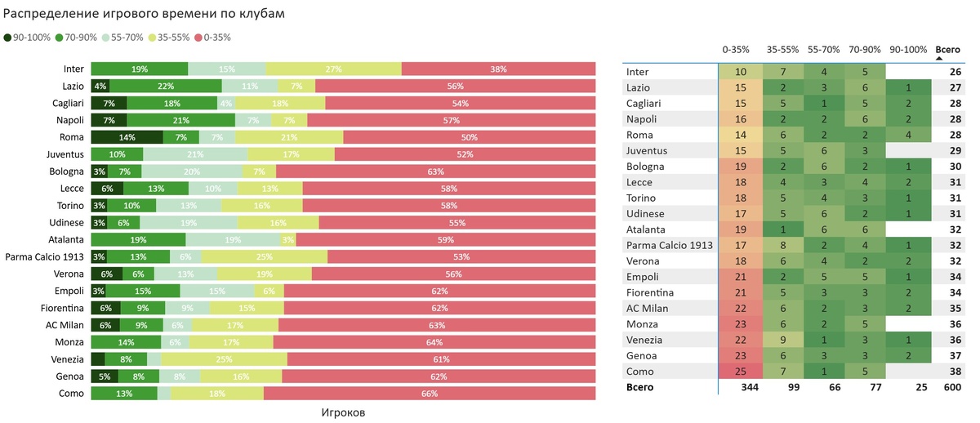Select Inter's 38% red bar segment
The image size is (980, 423).
tap(498, 69)
